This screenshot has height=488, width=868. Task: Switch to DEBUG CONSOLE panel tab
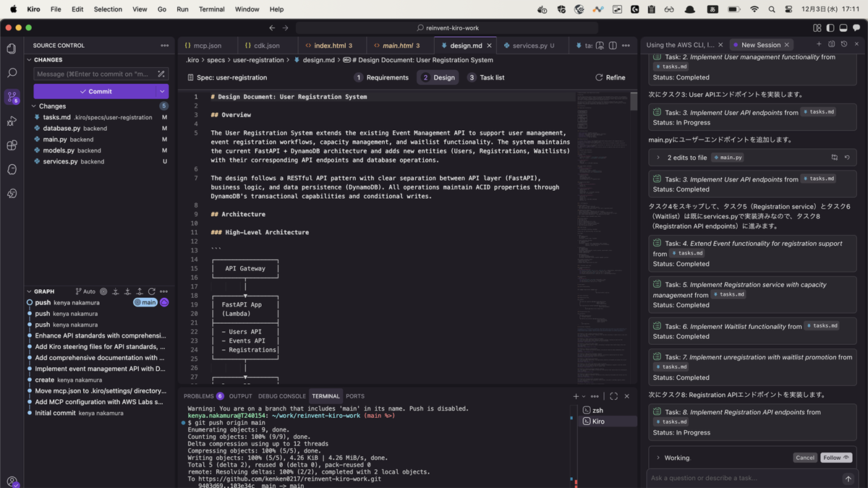[282, 396]
